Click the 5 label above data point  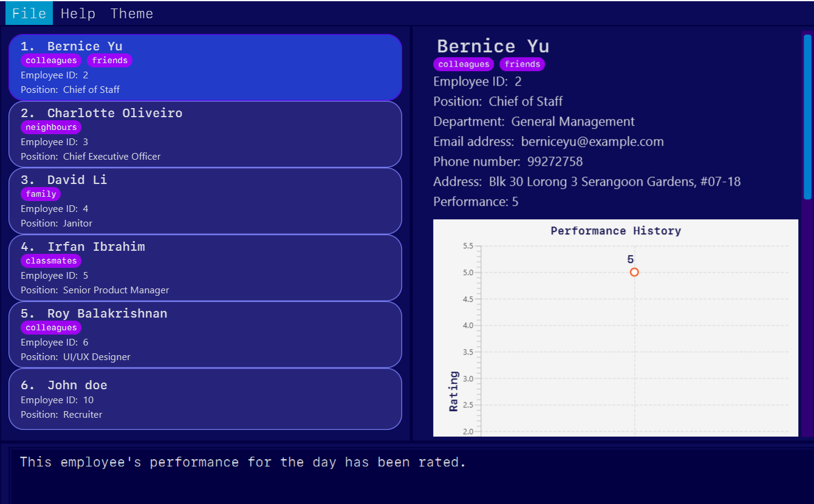631,260
